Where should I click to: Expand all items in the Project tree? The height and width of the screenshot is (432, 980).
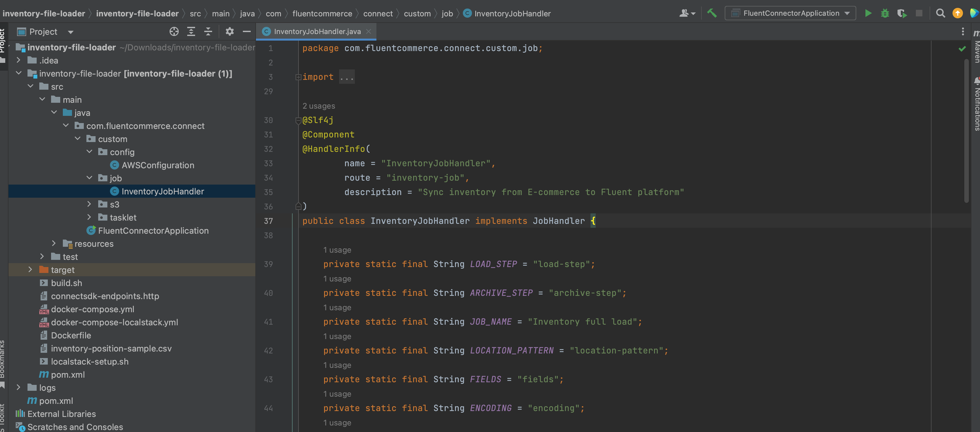(191, 32)
